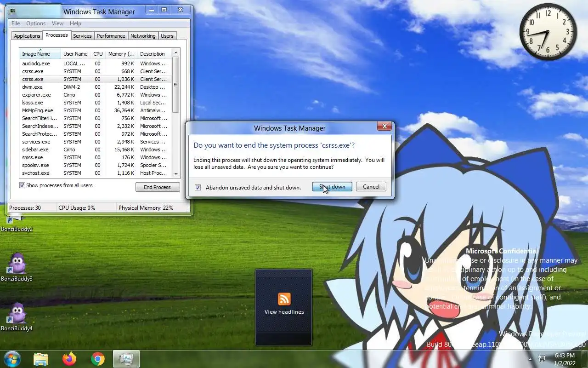This screenshot has width=588, height=368.
Task: Select the spoolsv.exe process row
Action: point(96,165)
